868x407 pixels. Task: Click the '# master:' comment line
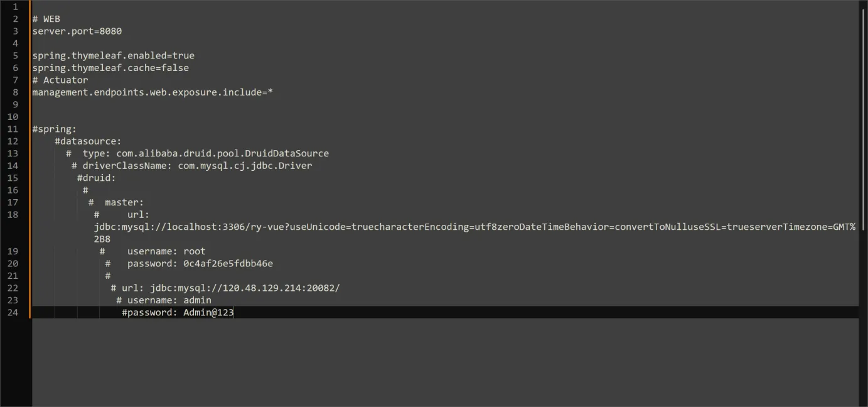tap(116, 202)
